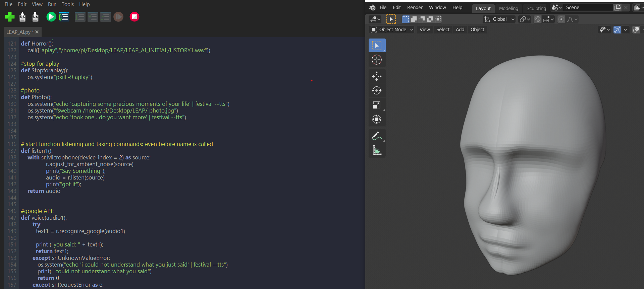Open the viewport View menu
This screenshot has height=289, width=644.
424,29
